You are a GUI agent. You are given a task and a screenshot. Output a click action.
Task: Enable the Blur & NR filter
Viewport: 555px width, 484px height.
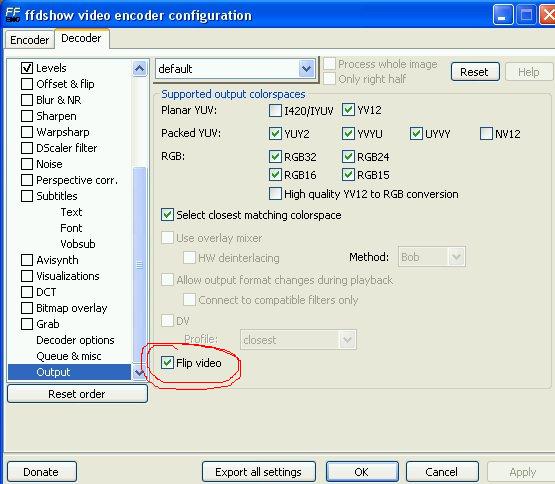[27, 100]
